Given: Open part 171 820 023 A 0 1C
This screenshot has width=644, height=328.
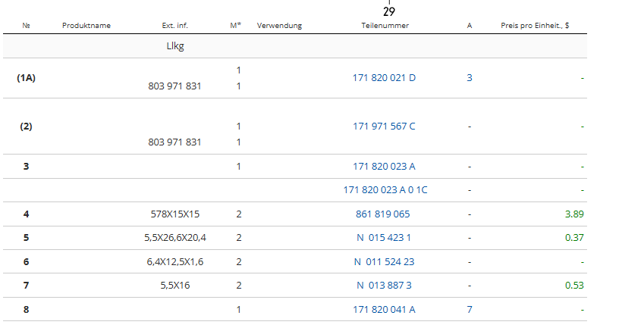Looking at the screenshot, I should click(x=385, y=190).
